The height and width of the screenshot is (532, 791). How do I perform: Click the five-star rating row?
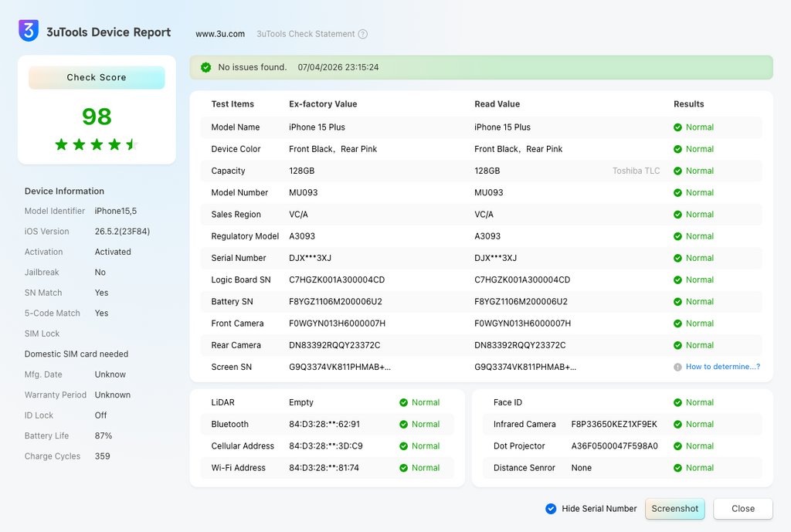(97, 145)
